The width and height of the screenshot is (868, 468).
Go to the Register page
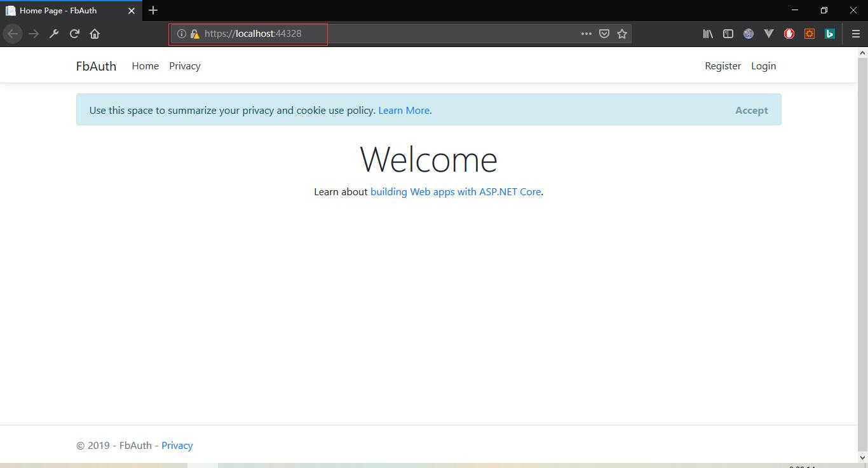[x=722, y=66]
